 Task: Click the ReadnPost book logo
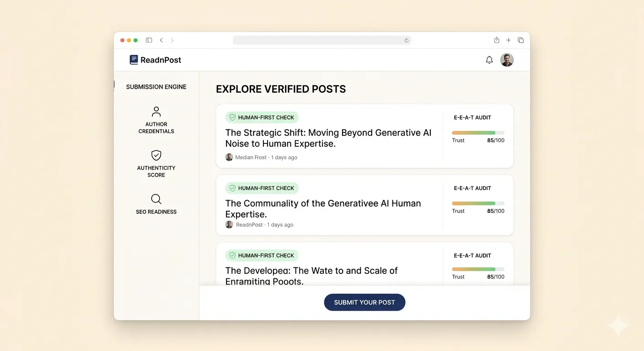point(134,60)
